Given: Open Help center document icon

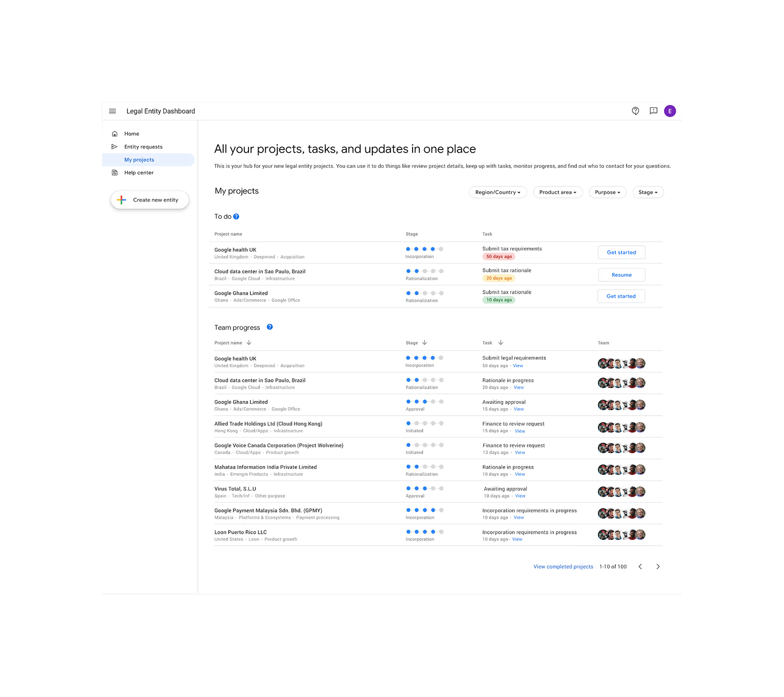Looking at the screenshot, I should 114,172.
